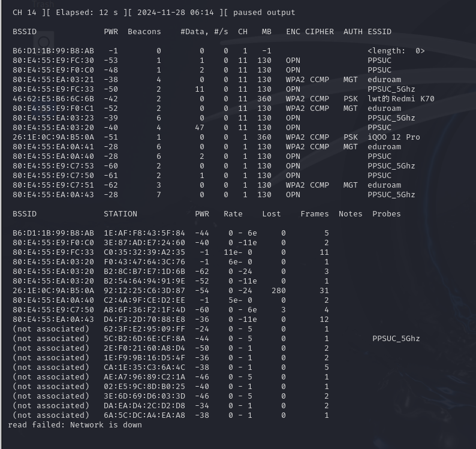Click the 'CH 14' channel indicator

(x=25, y=13)
